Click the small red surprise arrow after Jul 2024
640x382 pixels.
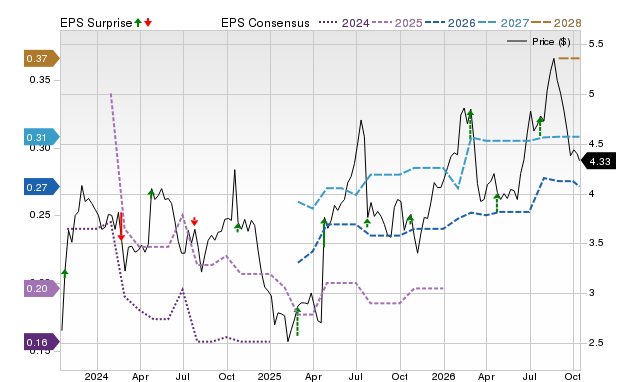194,222
